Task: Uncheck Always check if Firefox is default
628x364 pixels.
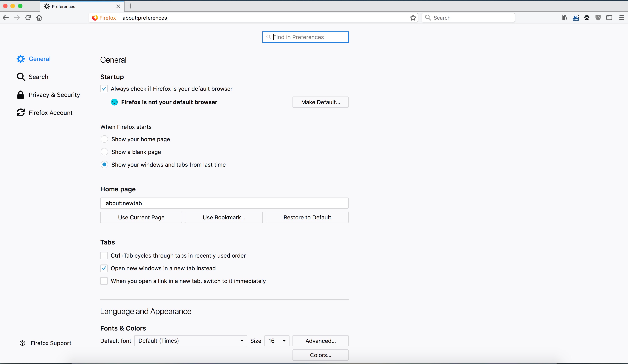Action: tap(104, 89)
